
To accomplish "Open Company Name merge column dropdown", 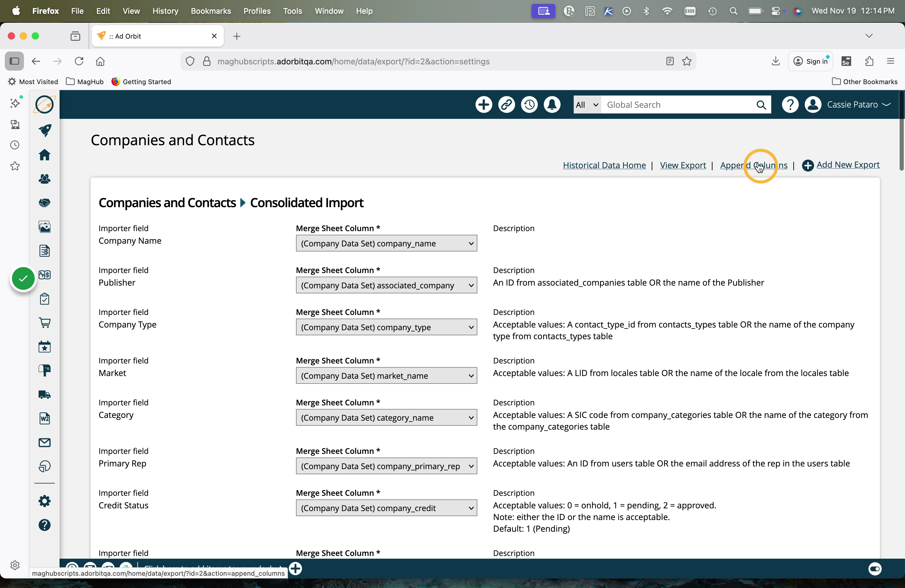I will point(386,243).
